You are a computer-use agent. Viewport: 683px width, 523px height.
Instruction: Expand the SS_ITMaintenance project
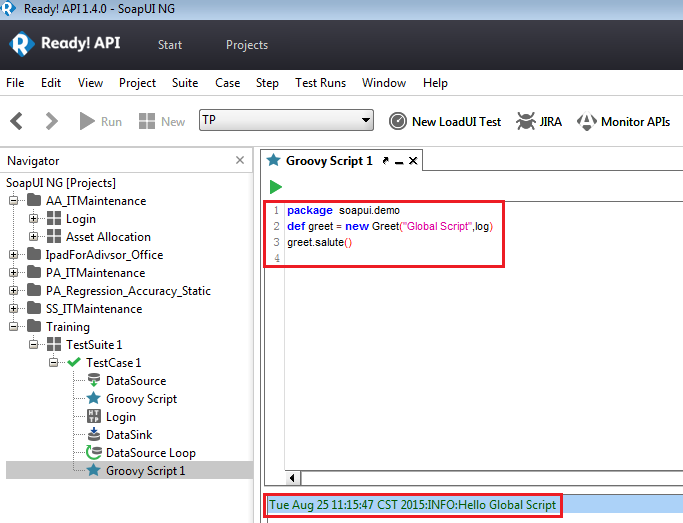pos(14,308)
